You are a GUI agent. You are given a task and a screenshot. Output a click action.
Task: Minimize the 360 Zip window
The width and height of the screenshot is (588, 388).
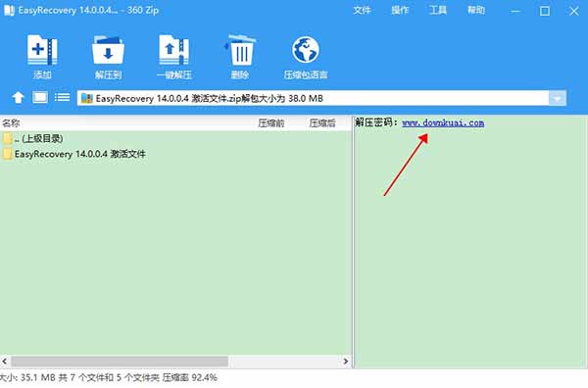pos(515,11)
